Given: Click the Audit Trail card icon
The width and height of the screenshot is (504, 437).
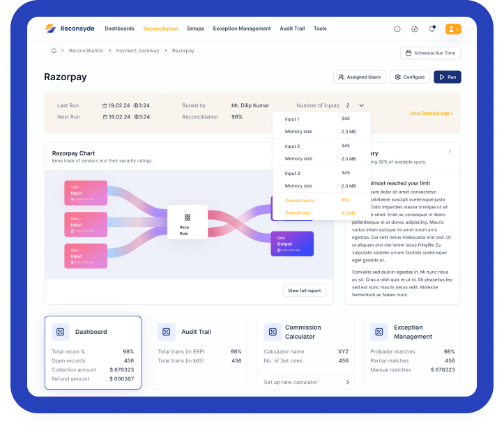Looking at the screenshot, I should pos(166,332).
